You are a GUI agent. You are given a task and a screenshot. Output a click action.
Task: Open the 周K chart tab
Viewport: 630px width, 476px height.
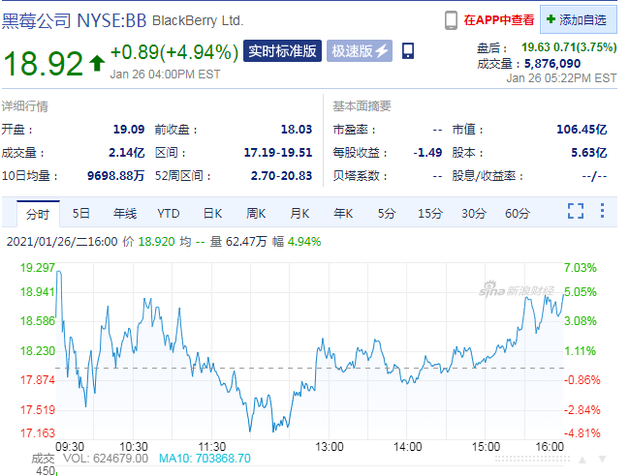point(256,213)
